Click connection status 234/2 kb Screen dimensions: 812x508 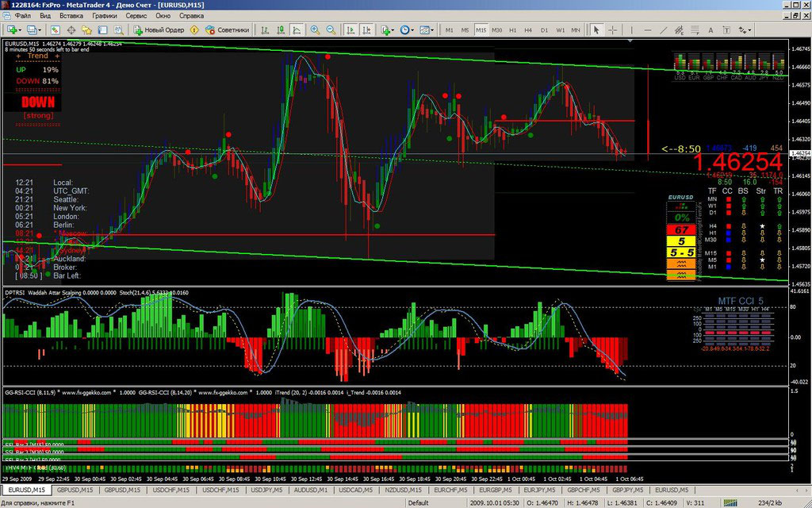(x=770, y=502)
